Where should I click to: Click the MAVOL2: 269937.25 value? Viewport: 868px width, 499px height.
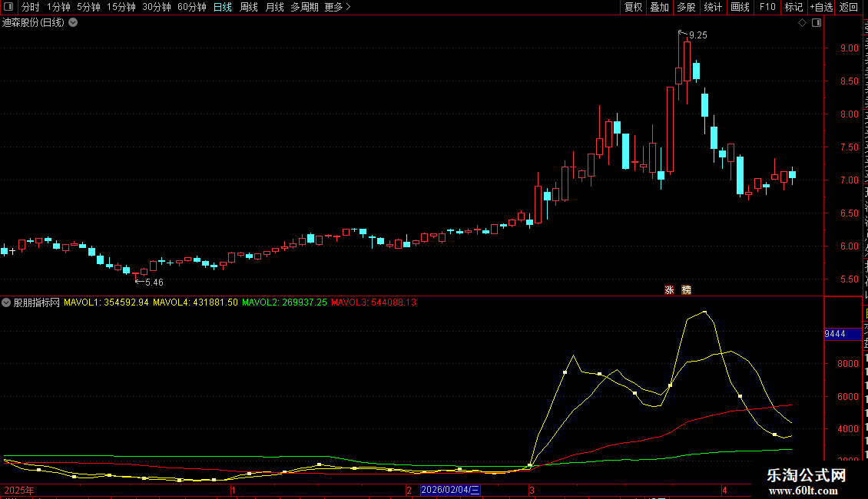tap(284, 302)
